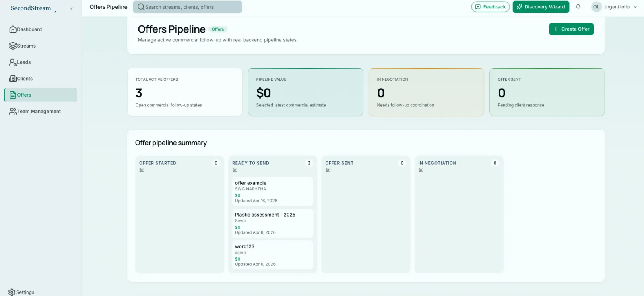
Task: Click the Feedback button
Action: click(490, 7)
